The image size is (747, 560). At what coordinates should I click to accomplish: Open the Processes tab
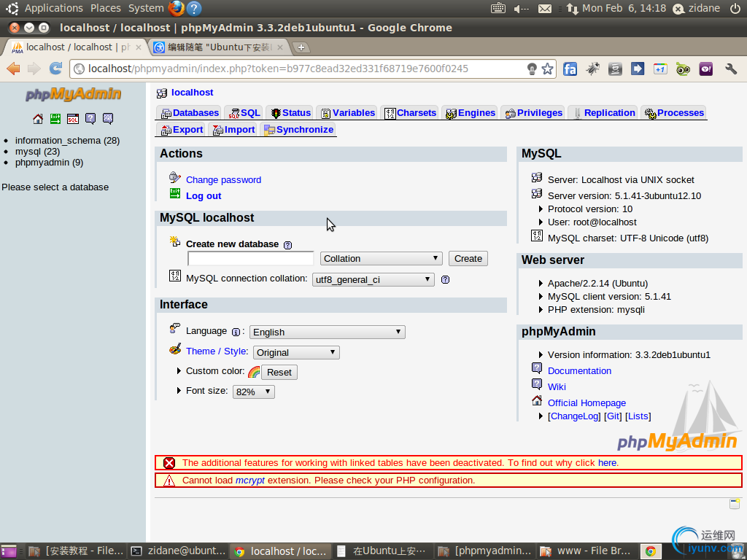673,113
